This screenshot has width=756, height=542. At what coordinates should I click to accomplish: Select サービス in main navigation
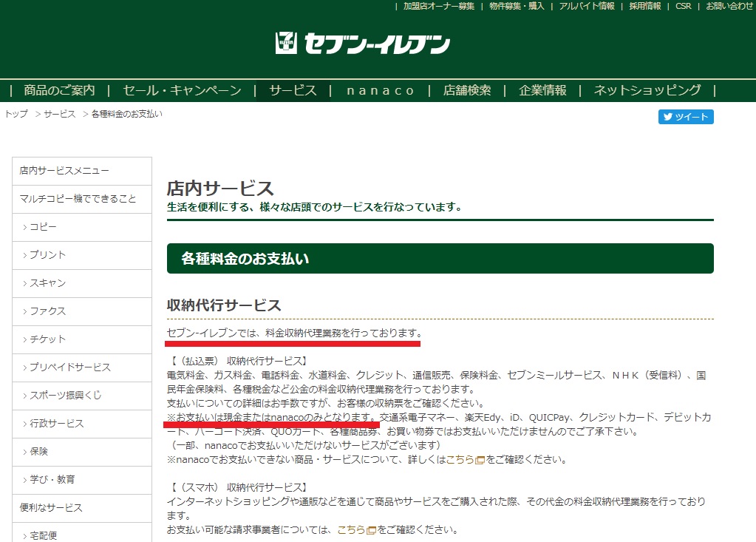[x=293, y=90]
